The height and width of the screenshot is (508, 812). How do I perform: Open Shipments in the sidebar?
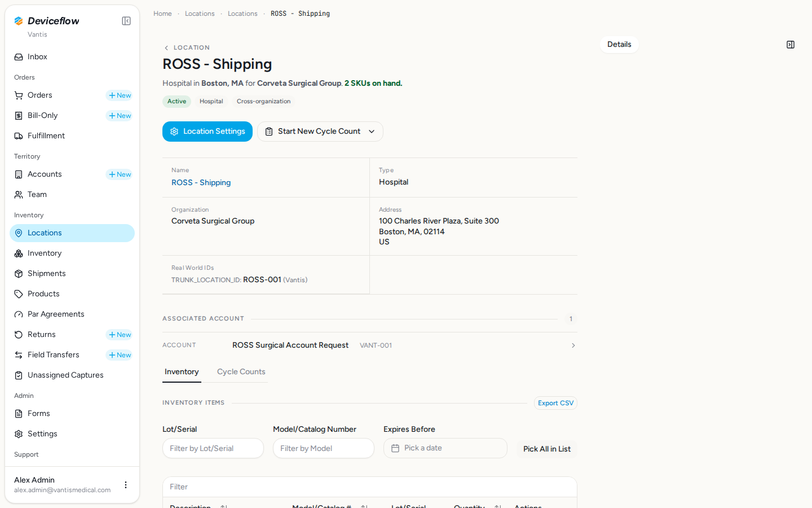(72, 274)
